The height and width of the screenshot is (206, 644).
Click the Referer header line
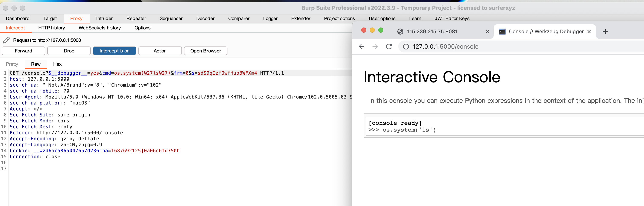tap(66, 133)
